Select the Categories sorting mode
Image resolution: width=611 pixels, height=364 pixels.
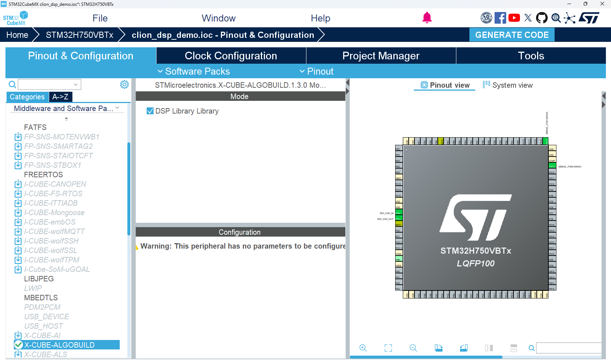pyautogui.click(x=27, y=97)
